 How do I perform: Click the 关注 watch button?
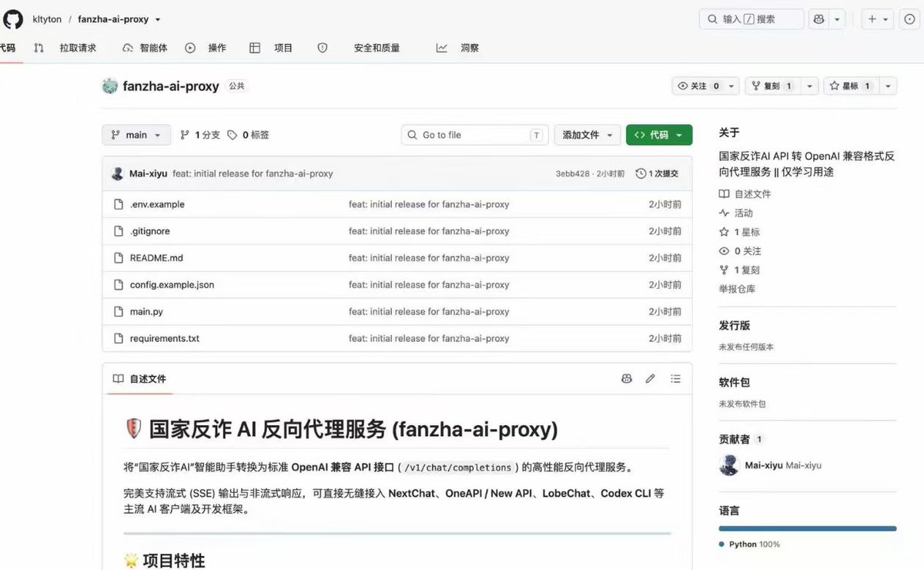tap(698, 86)
